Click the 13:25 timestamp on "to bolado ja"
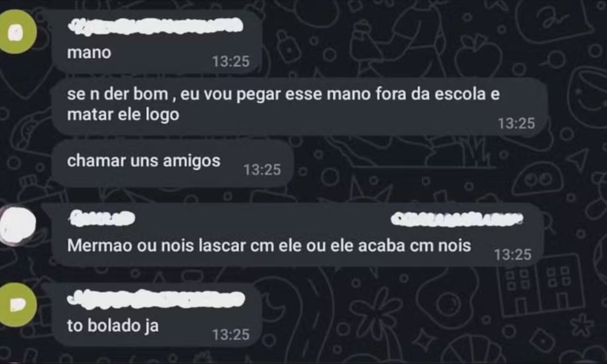Viewport: 607px width, 364px height. pyautogui.click(x=231, y=334)
